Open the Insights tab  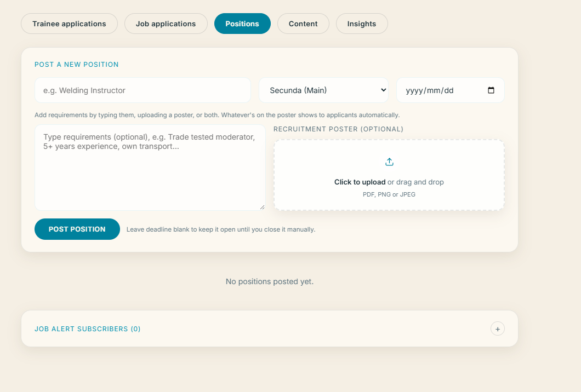pos(362,24)
